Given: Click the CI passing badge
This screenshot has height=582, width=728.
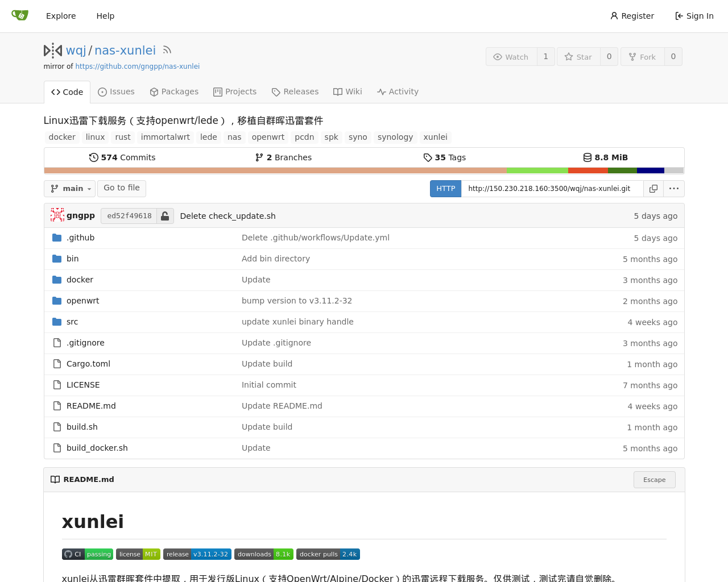Looking at the screenshot, I should click(87, 554).
